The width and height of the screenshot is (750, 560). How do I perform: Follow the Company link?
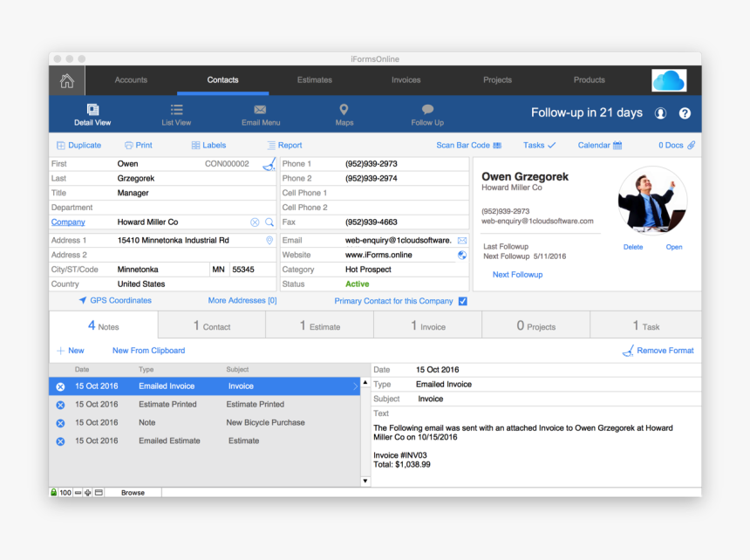(x=68, y=222)
